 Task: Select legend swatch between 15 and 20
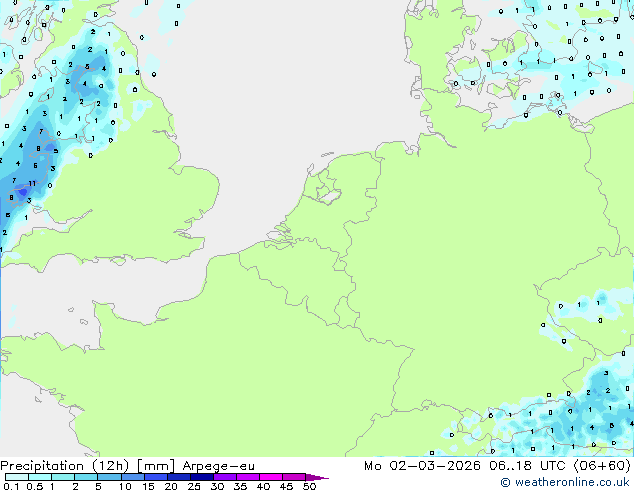coord(155,477)
